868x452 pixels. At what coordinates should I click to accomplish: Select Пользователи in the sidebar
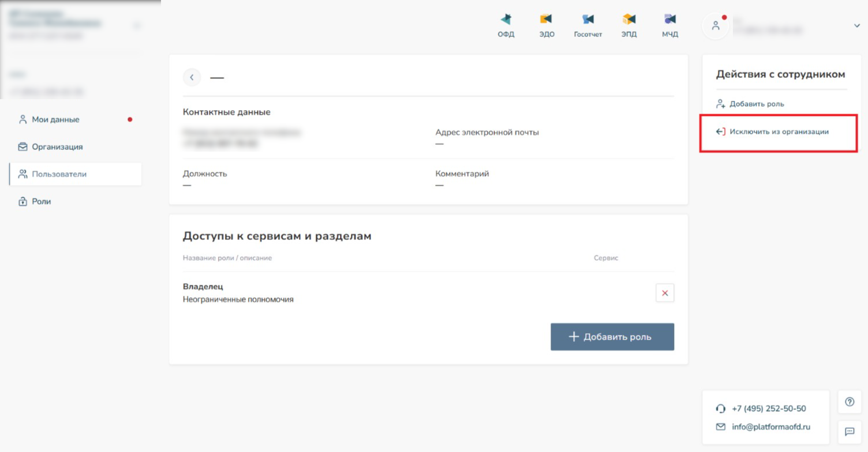click(x=59, y=174)
